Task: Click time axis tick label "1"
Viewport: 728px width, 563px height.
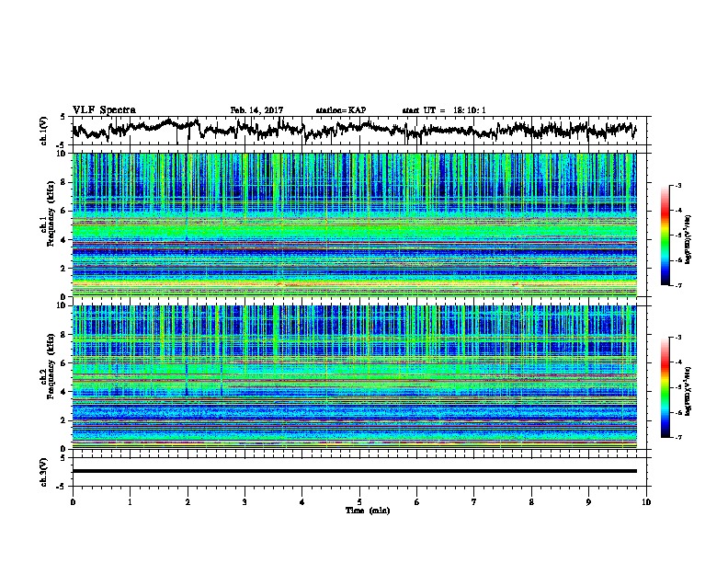Action: click(x=130, y=502)
